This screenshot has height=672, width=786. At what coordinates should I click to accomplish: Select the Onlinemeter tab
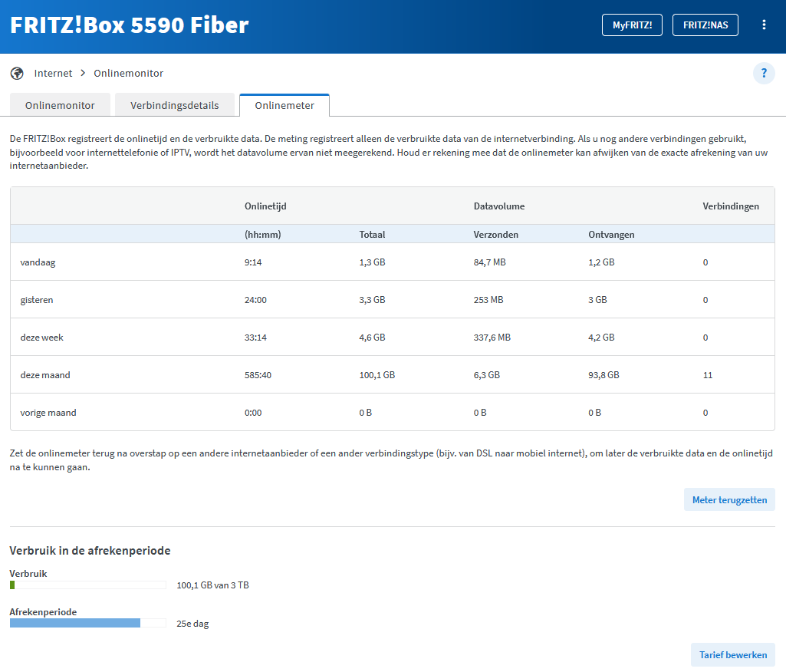pyautogui.click(x=284, y=105)
